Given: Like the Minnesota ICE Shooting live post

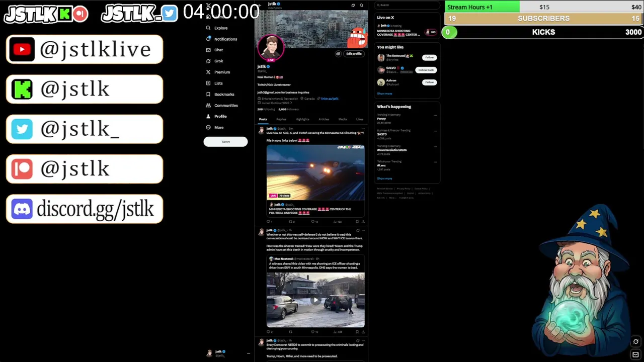Looking at the screenshot, I should pyautogui.click(x=313, y=222).
